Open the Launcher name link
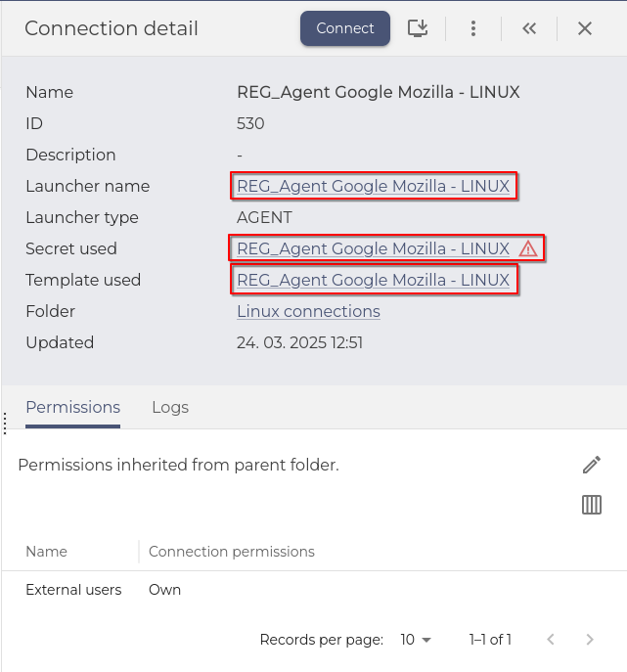627x672 pixels. pyautogui.click(x=373, y=186)
